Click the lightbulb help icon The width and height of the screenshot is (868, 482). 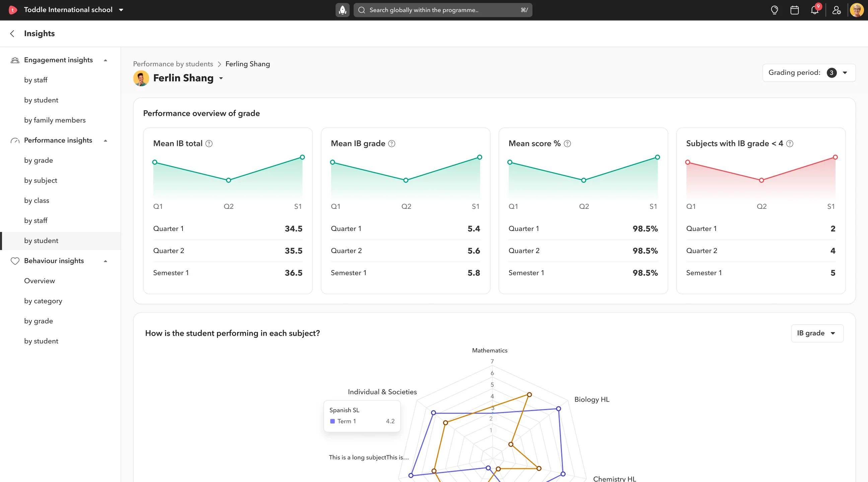pos(774,10)
